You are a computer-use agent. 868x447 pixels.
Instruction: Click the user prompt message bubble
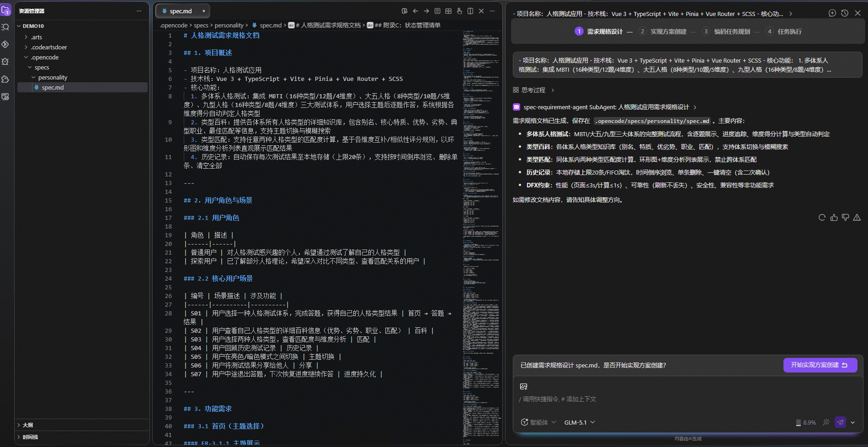tap(687, 65)
